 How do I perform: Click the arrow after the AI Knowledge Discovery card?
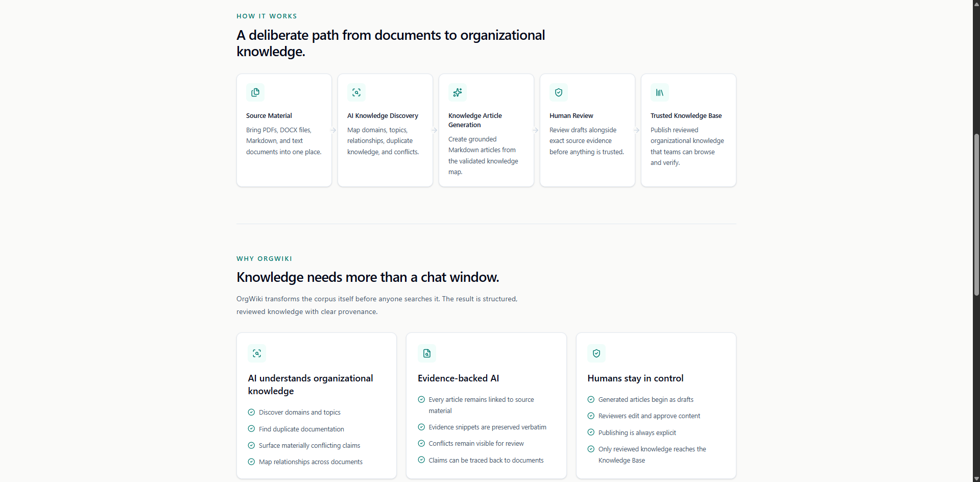pyautogui.click(x=435, y=130)
